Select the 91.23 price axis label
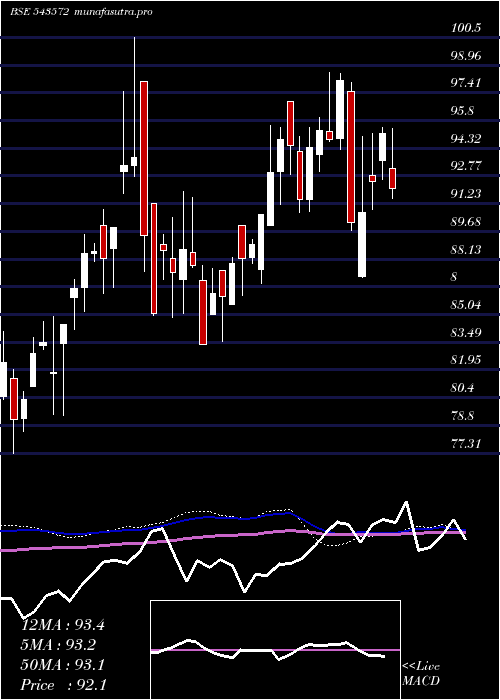 [467, 194]
